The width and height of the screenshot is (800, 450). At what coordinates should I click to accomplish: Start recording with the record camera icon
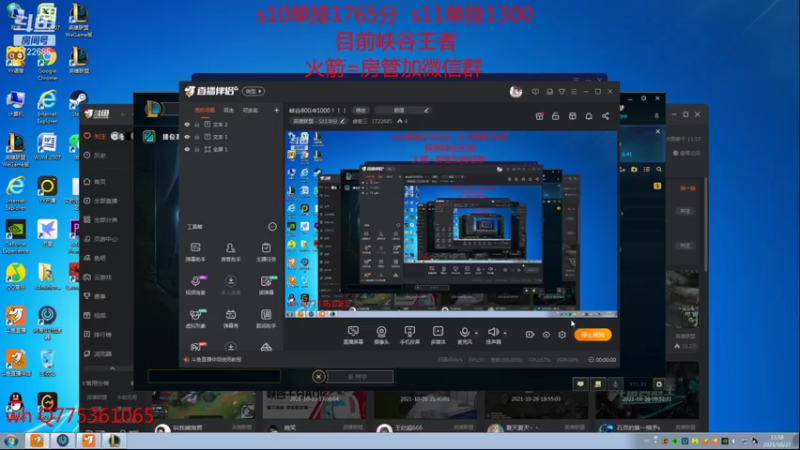(530, 335)
